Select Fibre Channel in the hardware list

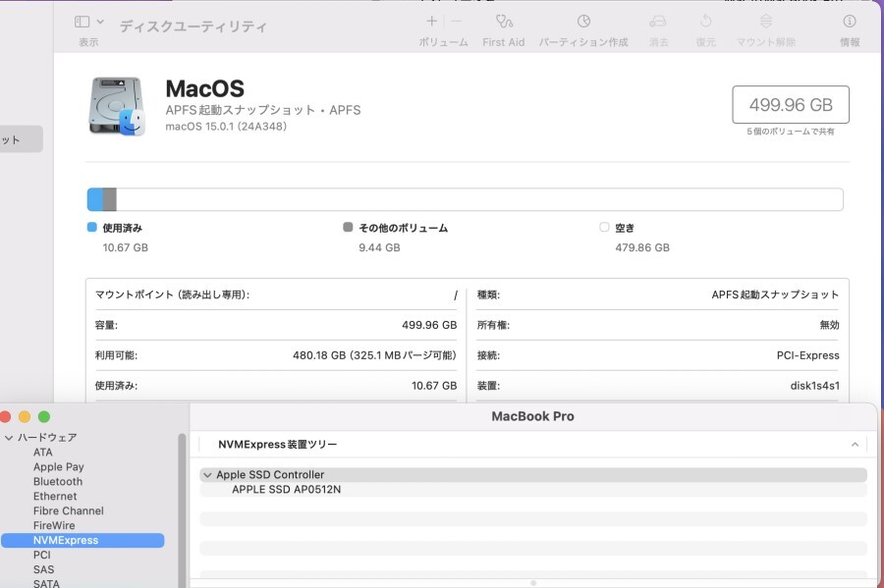pos(68,510)
